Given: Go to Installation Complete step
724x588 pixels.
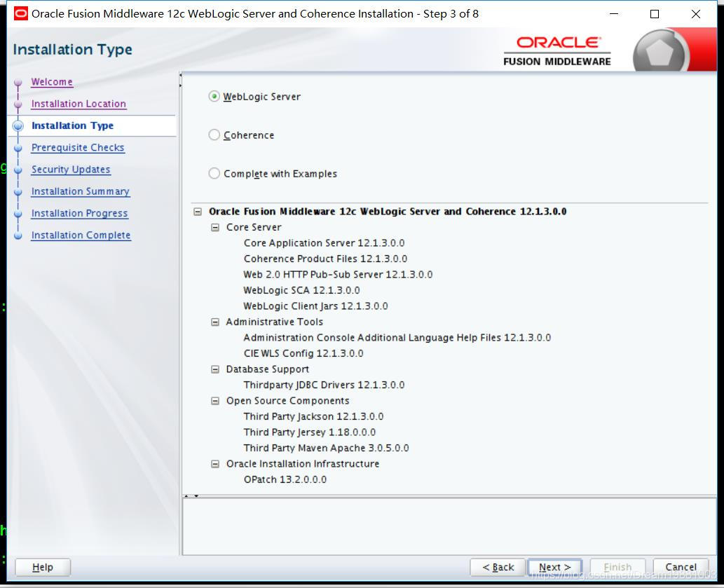Looking at the screenshot, I should tap(81, 235).
